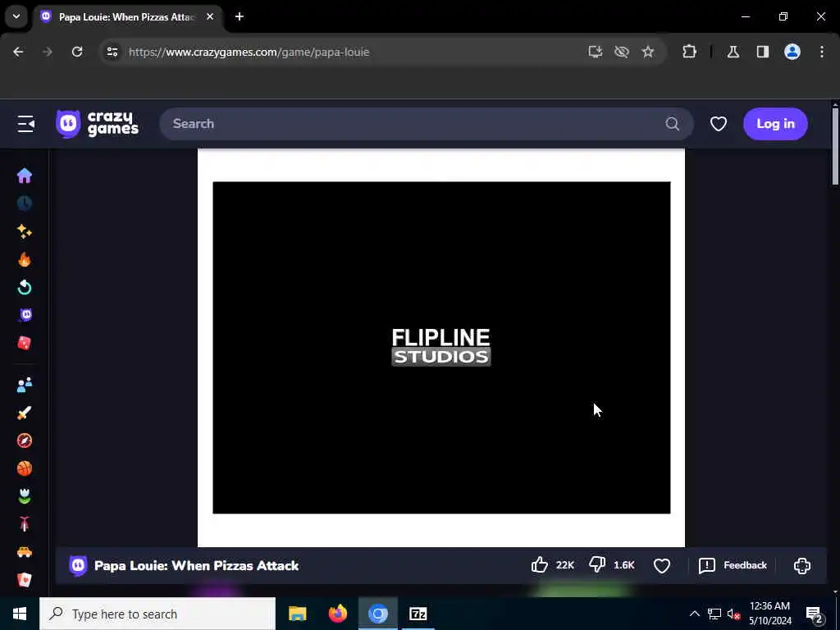Select the crazygames.com URL address bar

click(249, 52)
